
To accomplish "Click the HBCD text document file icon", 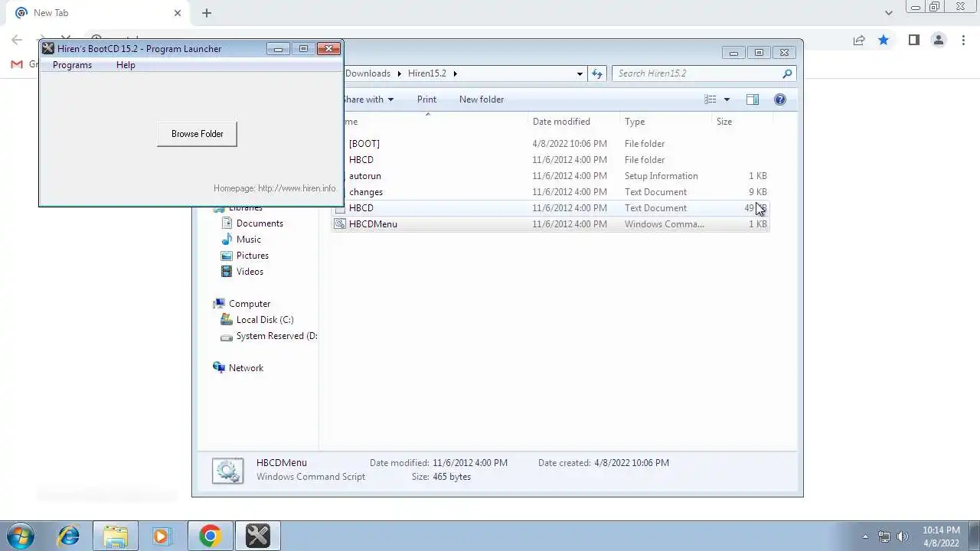I will point(340,208).
